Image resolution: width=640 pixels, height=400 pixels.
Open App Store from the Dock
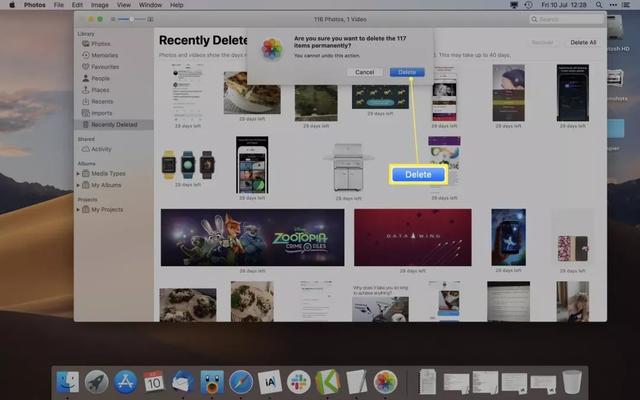coord(125,382)
